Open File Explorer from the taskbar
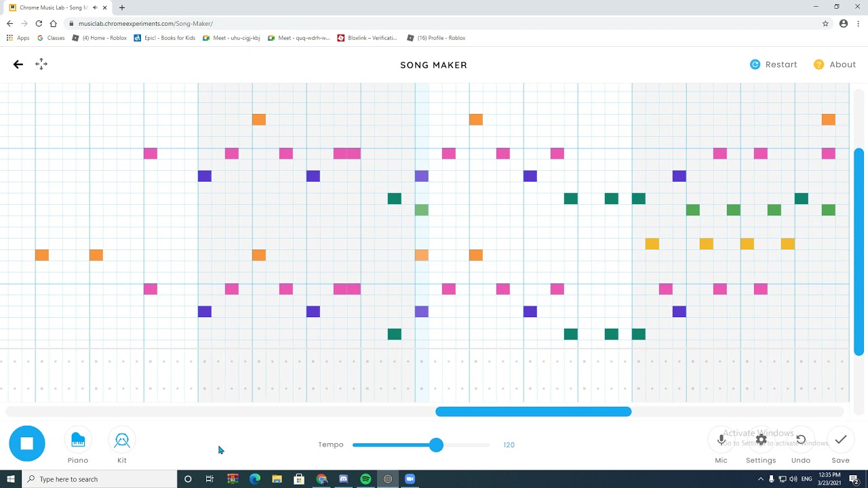The width and height of the screenshot is (868, 488). pos(277,479)
